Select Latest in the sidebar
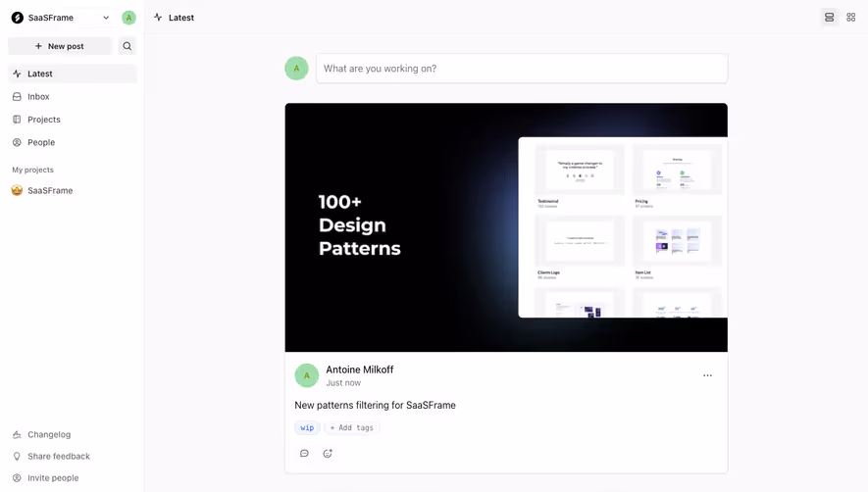 pyautogui.click(x=73, y=74)
